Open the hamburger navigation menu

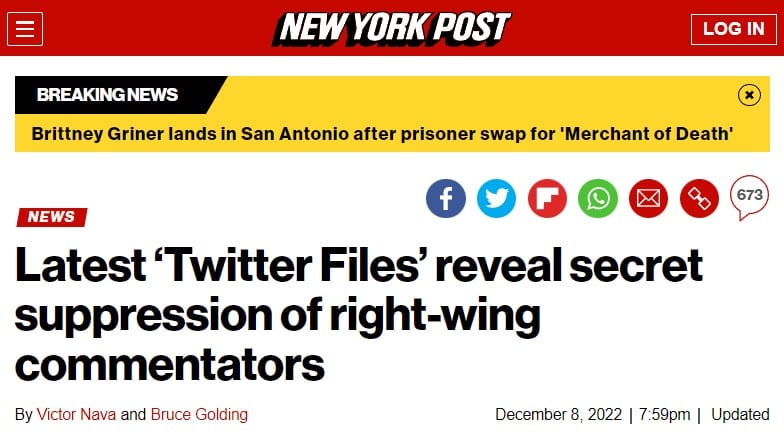(25, 29)
